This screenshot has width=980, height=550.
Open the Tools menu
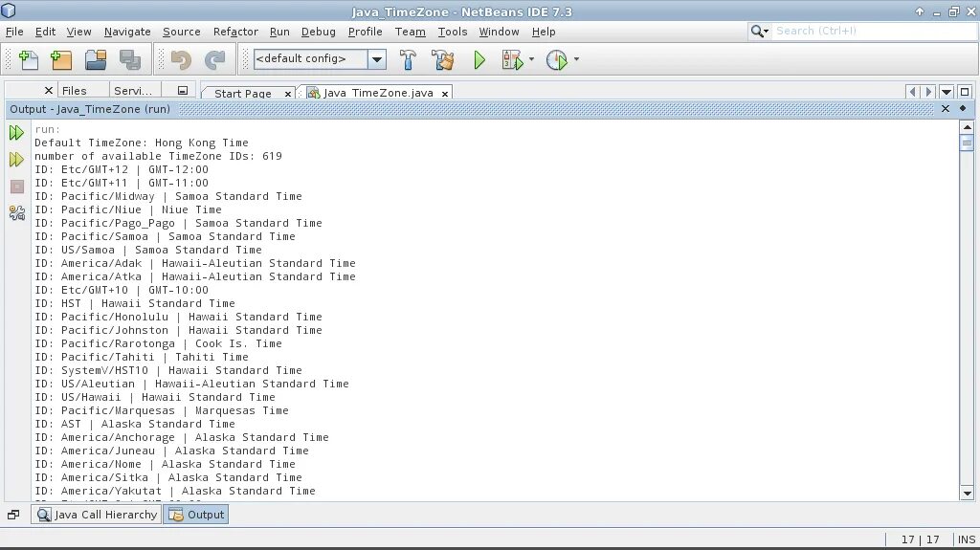coord(453,32)
